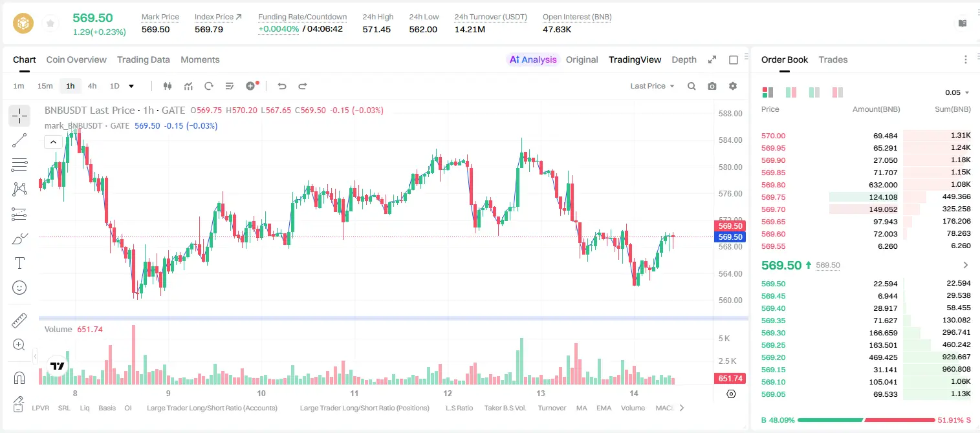Select the ruler measure tool
This screenshot has width=980, height=433.
[x=19, y=321]
